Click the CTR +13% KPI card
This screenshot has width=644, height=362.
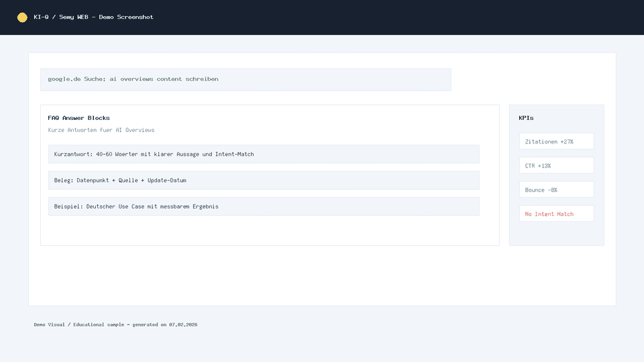point(556,166)
